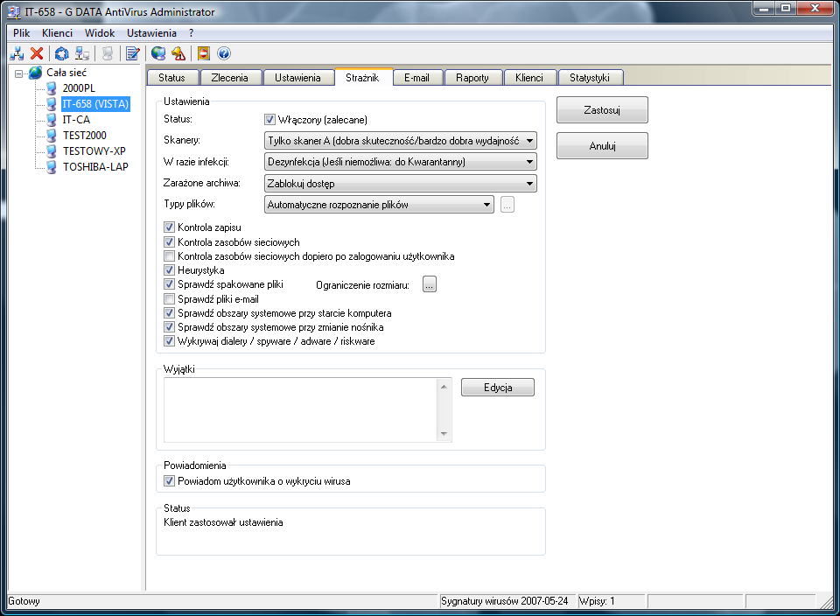The image size is (840, 616).
Task: Toggle Sprawdź spakowane pliki checkbox
Action: click(169, 284)
